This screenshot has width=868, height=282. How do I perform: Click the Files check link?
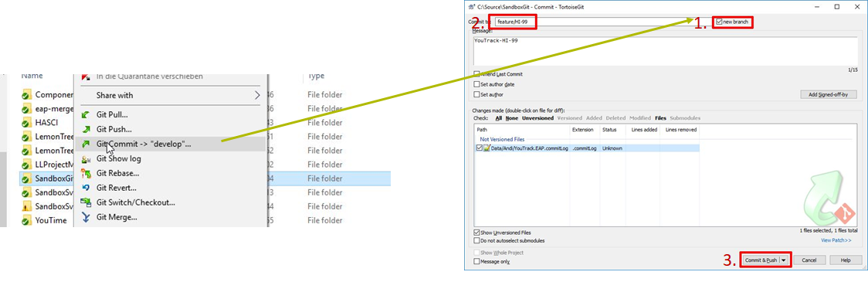660,118
